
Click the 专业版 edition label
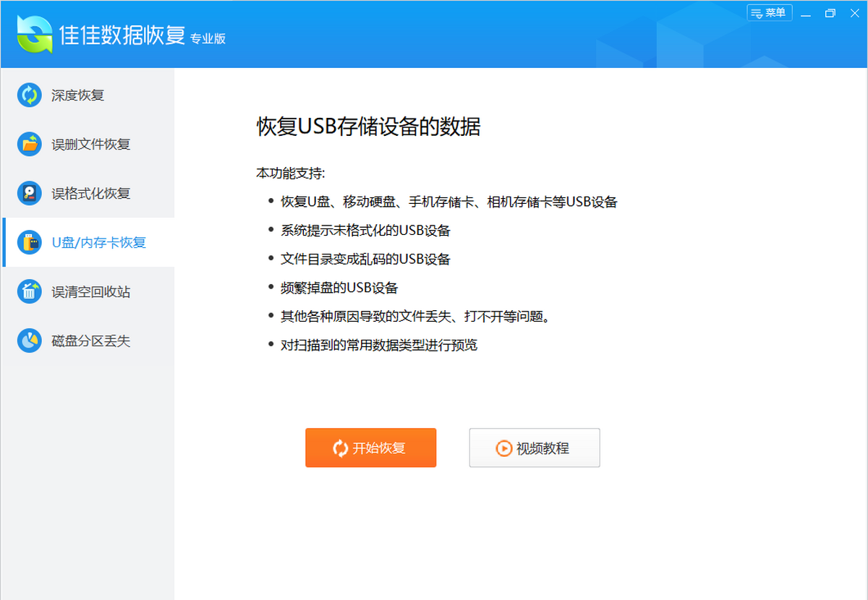coord(208,38)
